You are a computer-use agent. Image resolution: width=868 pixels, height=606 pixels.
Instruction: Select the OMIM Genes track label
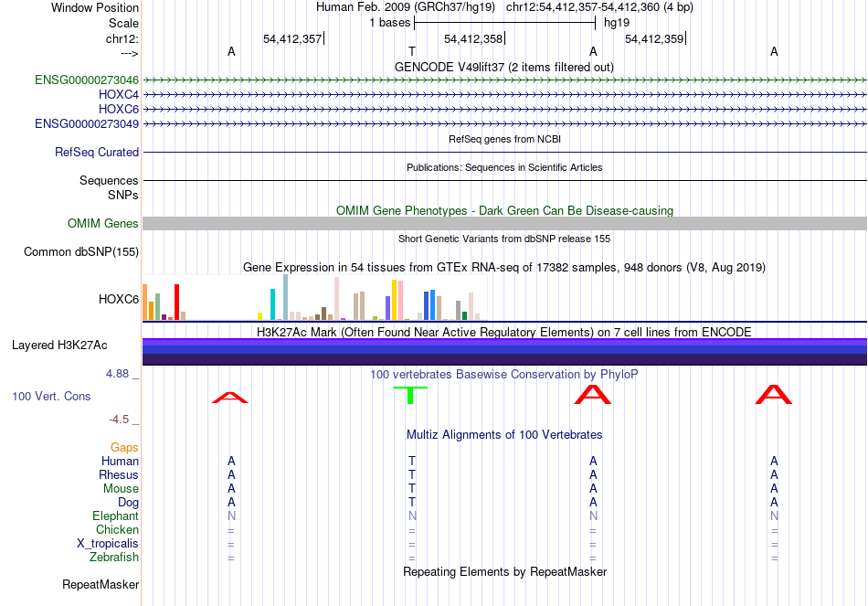tap(102, 223)
